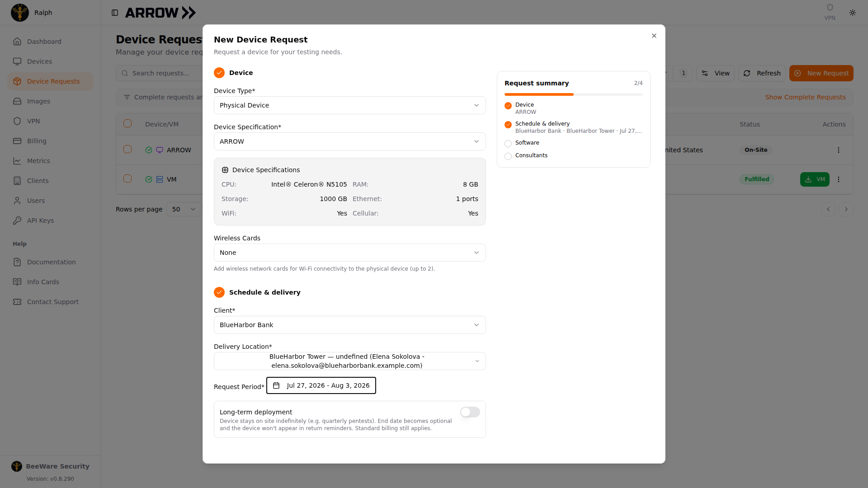Screen dimensions: 868x488
Task: Navigate to Images in the sidebar
Action: tap(50, 101)
